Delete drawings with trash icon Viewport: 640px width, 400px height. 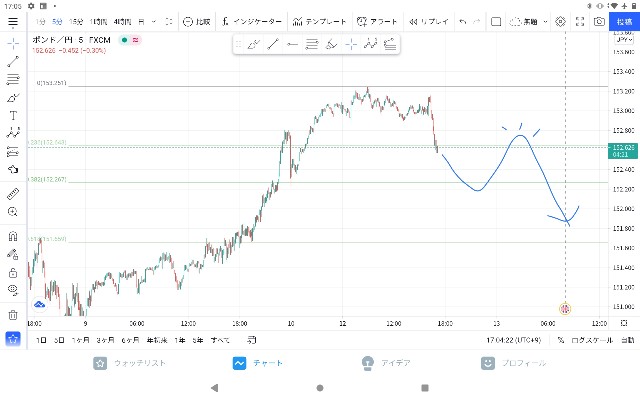13,315
